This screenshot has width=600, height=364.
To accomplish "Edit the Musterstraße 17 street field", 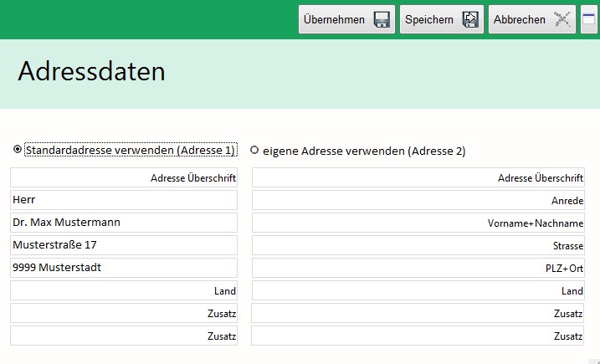I will (x=124, y=245).
